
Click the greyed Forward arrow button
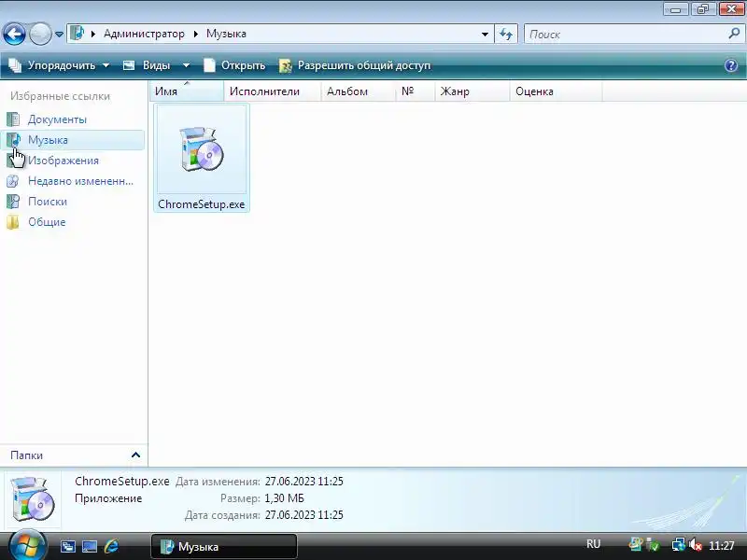coord(40,35)
